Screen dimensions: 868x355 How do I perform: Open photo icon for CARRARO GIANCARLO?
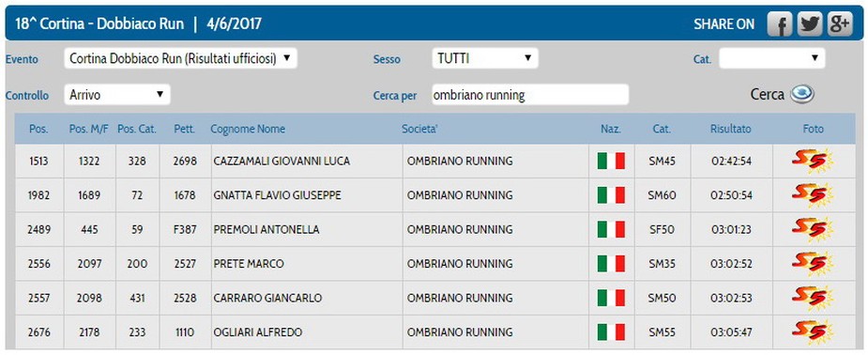[x=812, y=298]
